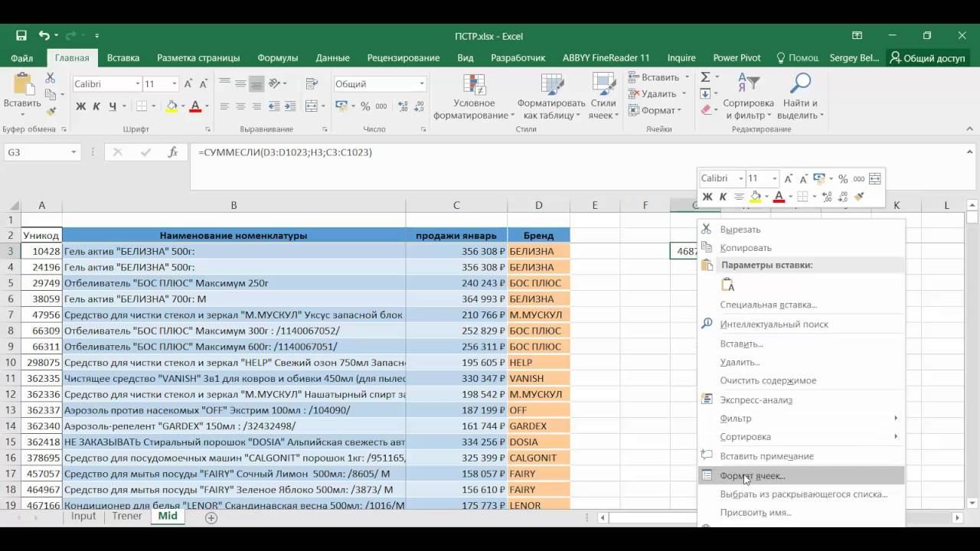Toggle horizontal center alignment in the ribbon

coord(240,106)
